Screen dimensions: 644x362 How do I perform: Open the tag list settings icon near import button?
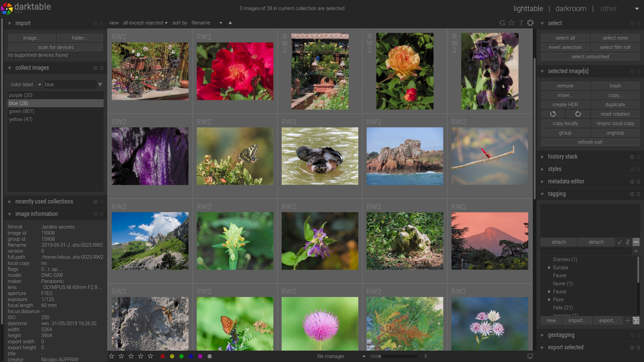(x=636, y=320)
